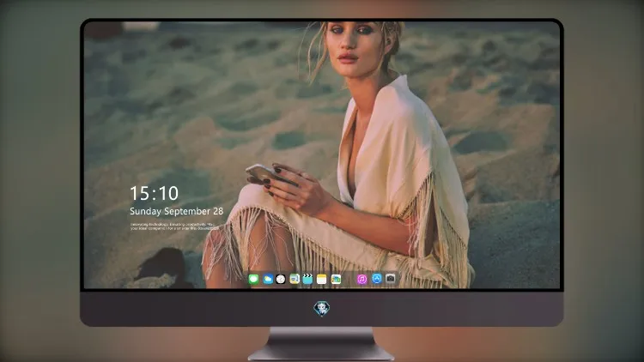Click the Sunday September 28 date

point(177,211)
